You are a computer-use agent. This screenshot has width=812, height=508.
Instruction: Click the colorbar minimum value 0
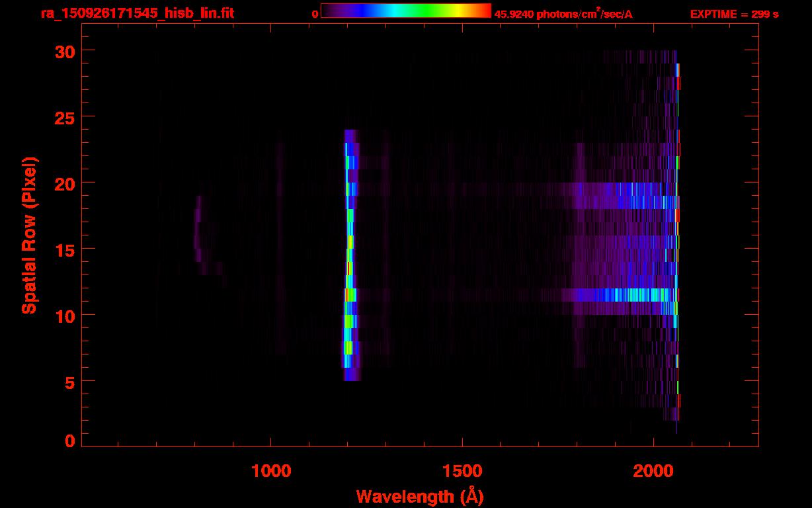coord(315,14)
